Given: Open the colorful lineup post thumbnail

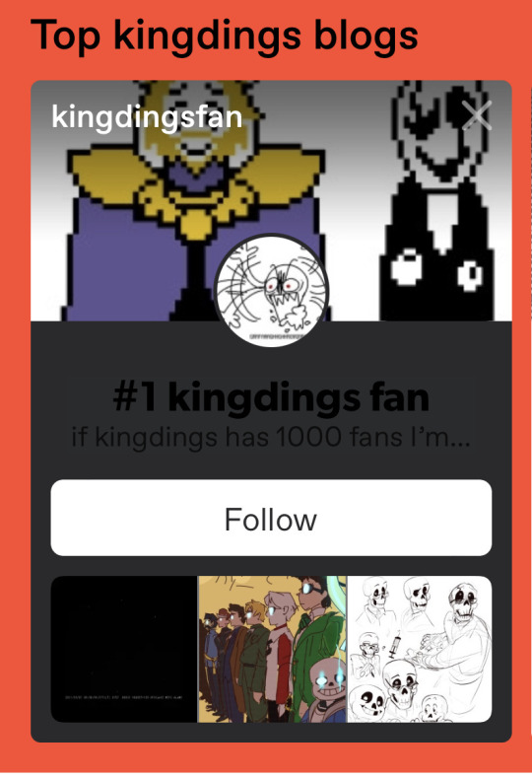Looking at the screenshot, I should (272, 649).
